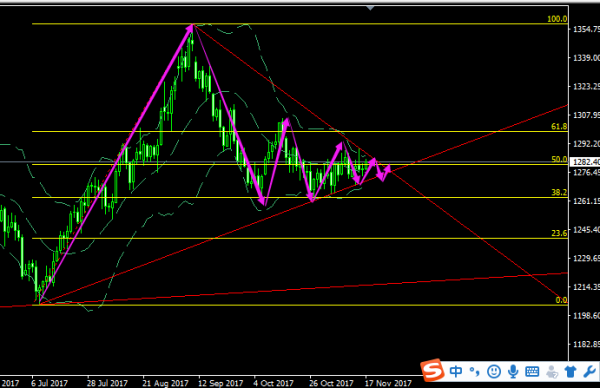Click the chart shift triangle marker at top
Screen dimensions: 600x388
370,8
